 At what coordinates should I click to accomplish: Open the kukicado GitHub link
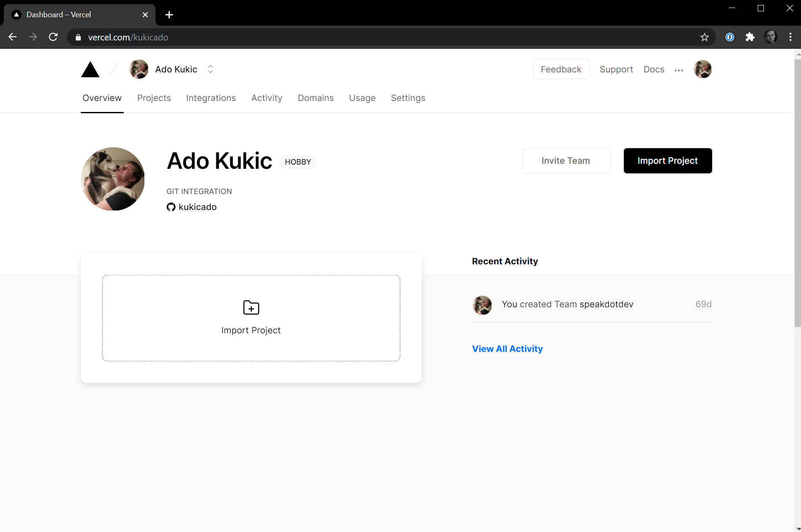(197, 207)
